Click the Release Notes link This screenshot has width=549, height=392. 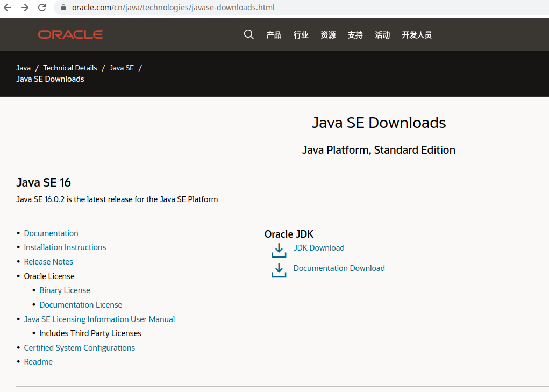tap(48, 261)
